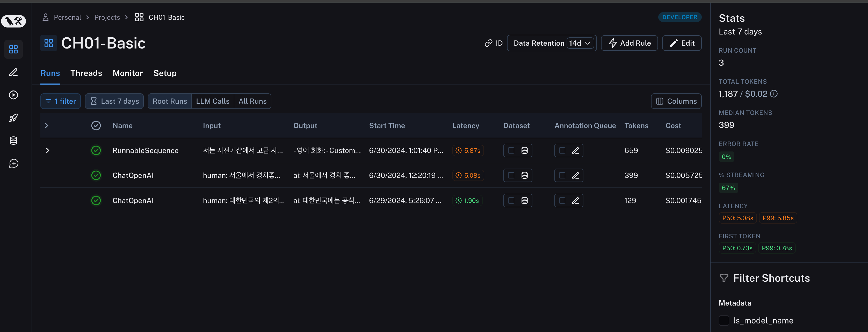
Task: Select the LLM Calls view
Action: (212, 101)
